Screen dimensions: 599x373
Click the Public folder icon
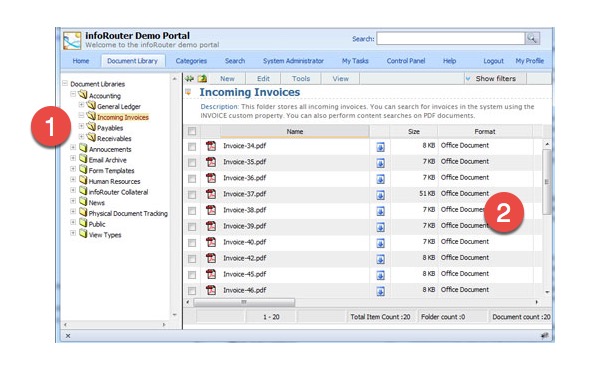click(x=83, y=223)
